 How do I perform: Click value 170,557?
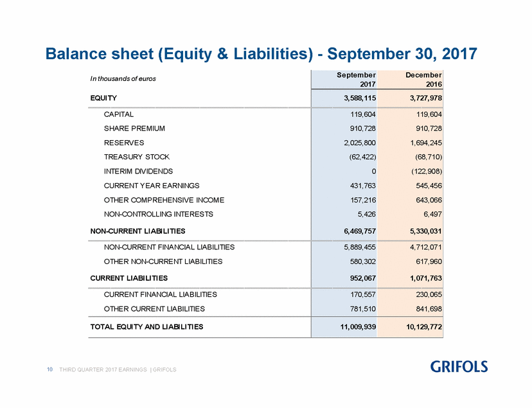363,294
